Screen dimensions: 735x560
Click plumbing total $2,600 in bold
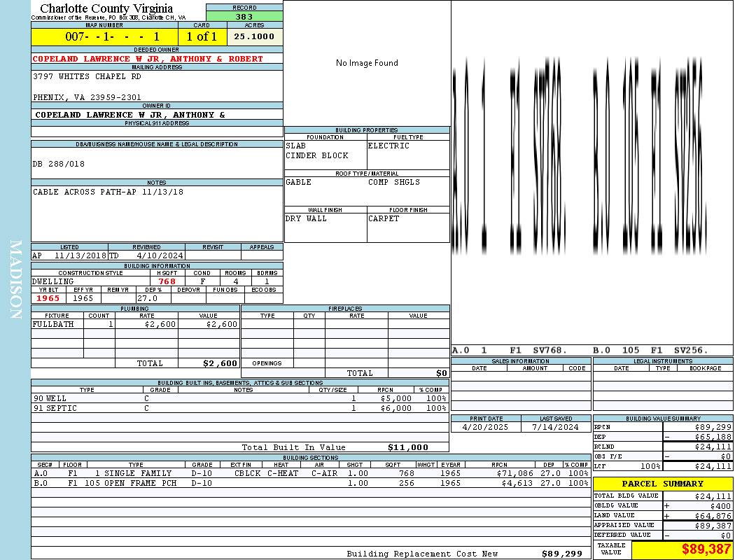click(220, 363)
